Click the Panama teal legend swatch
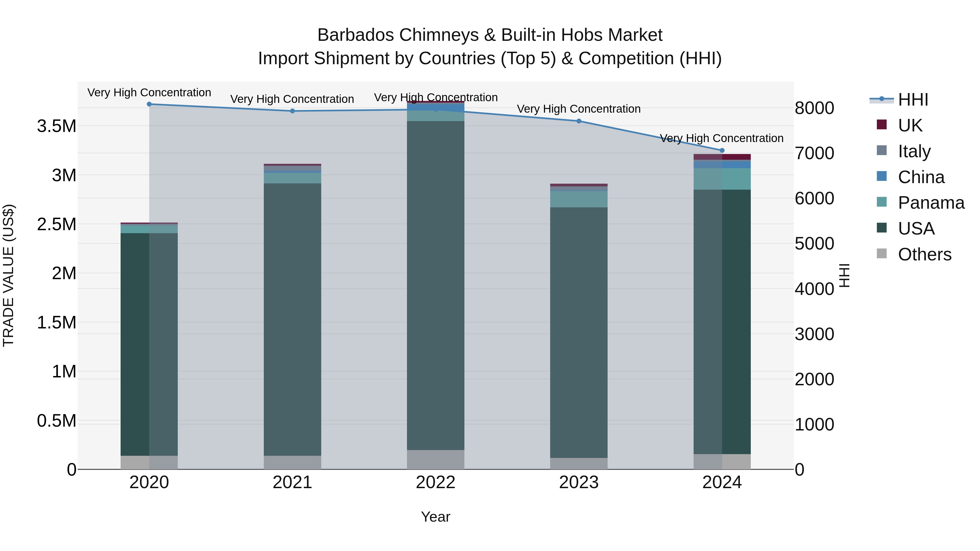 pyautogui.click(x=881, y=202)
